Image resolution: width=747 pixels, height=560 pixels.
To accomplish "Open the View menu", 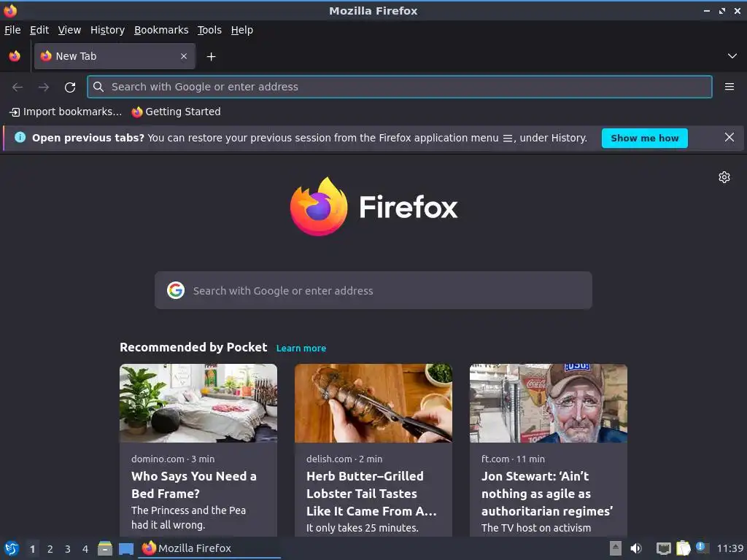I will pos(69,30).
